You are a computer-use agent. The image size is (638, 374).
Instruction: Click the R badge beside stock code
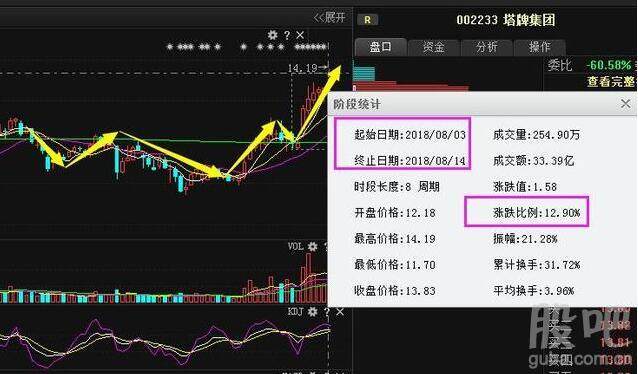pos(368,20)
